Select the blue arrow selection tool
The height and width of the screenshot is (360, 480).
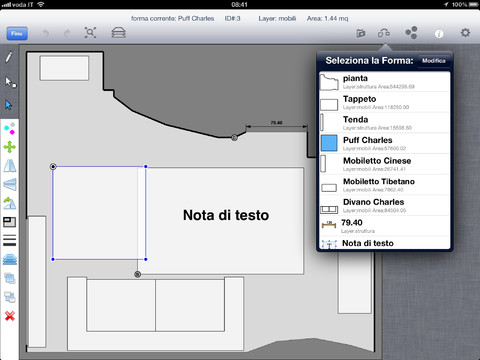[9, 105]
